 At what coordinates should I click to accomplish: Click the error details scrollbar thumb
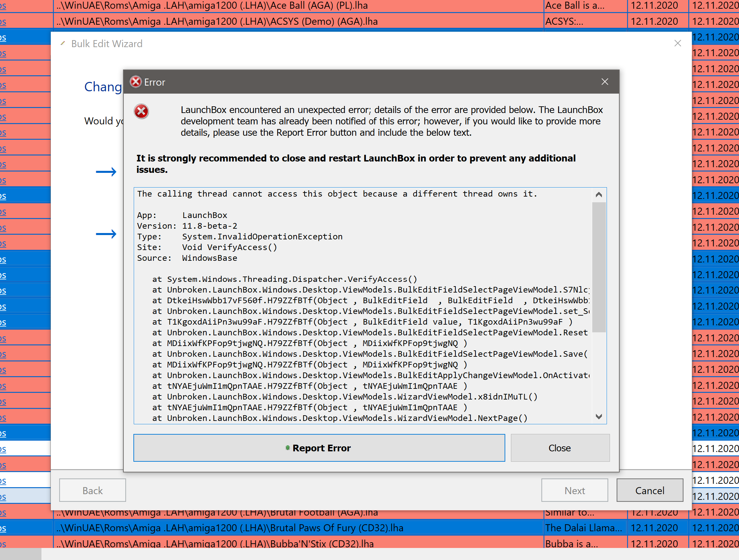(x=599, y=267)
